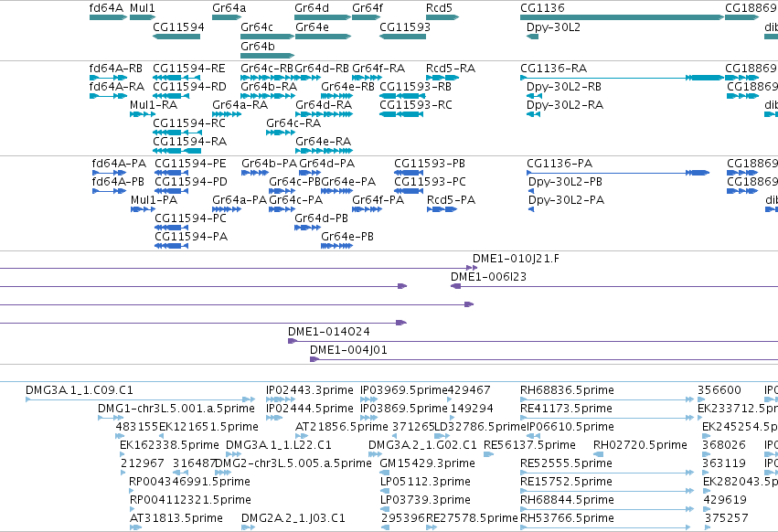This screenshot has height=532, width=778.
Task: Select transcript CG11594-RD
Action: click(189, 87)
